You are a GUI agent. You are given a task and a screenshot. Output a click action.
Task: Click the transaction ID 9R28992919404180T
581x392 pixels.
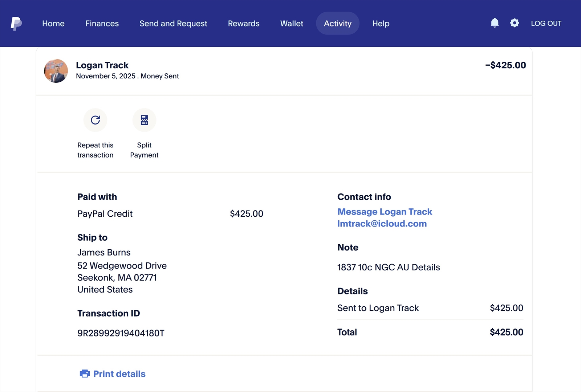tap(121, 333)
